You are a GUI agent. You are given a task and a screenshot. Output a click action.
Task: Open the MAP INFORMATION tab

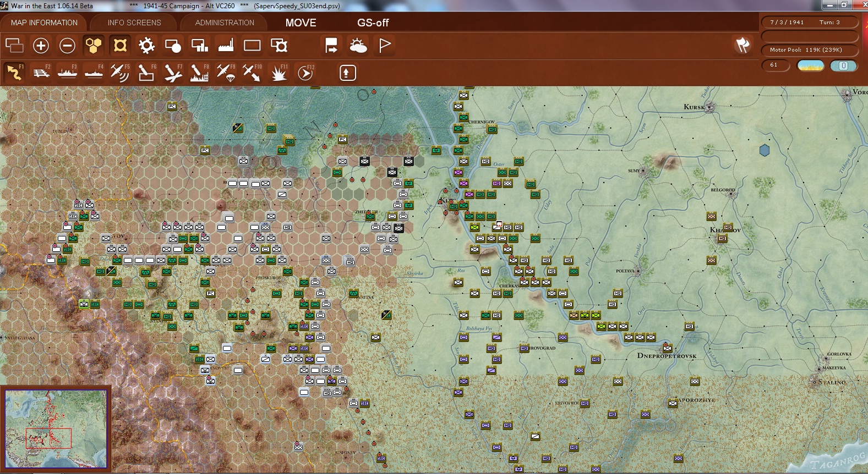pos(44,23)
